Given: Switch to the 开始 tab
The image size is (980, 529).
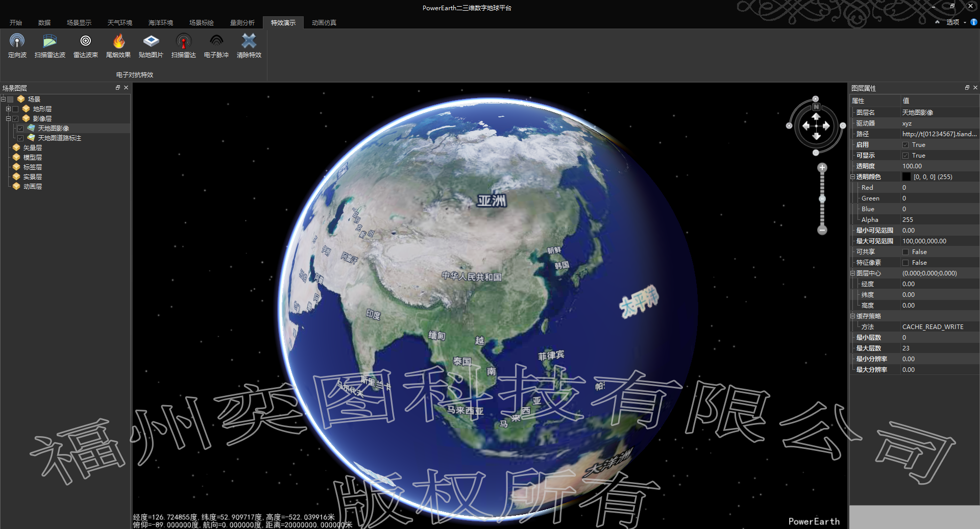Looking at the screenshot, I should [15, 22].
